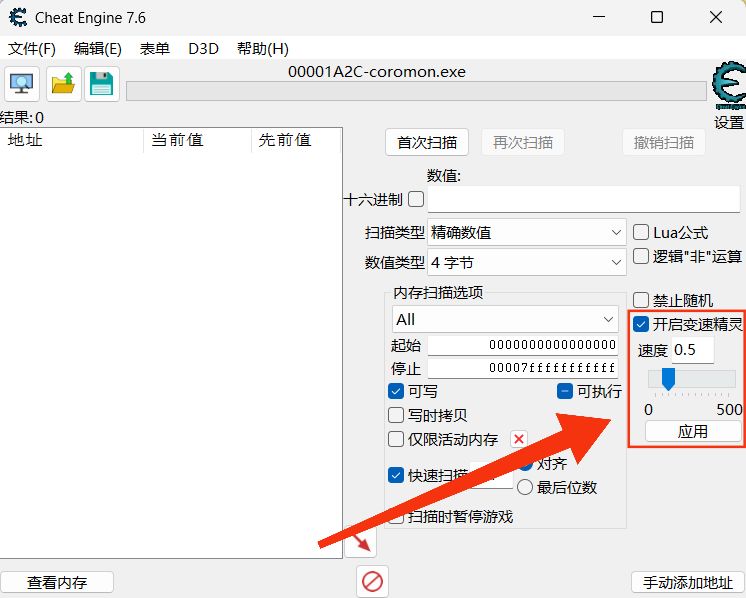Open the memory region dropdown showing All
Screen dimensions: 746x598
click(505, 319)
